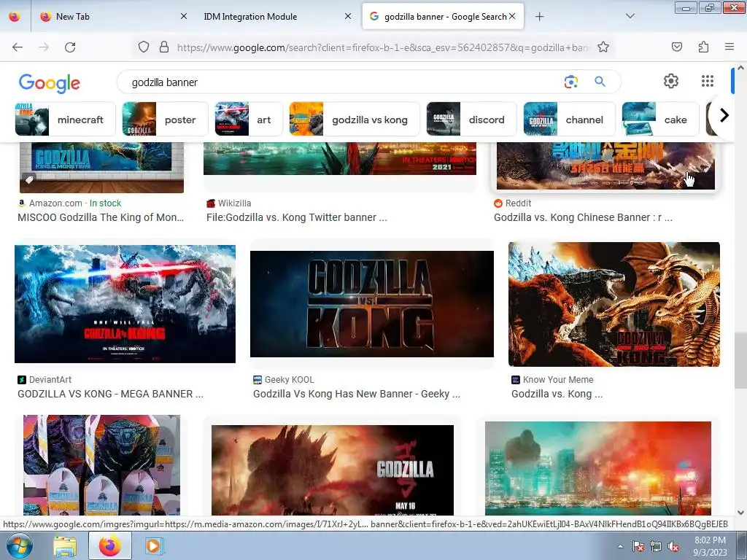
Task: Click the taskbar clock showing 8:02 PM
Action: click(710, 546)
